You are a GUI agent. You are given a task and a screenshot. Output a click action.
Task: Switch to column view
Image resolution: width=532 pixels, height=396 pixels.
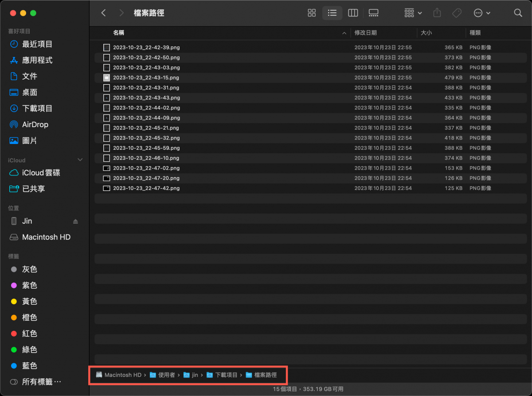tap(353, 13)
